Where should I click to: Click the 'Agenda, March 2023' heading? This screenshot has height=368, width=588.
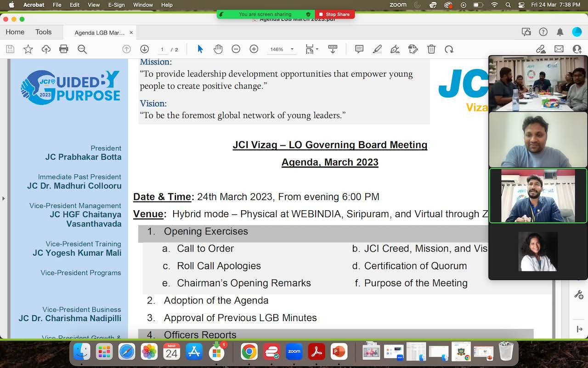(x=330, y=162)
